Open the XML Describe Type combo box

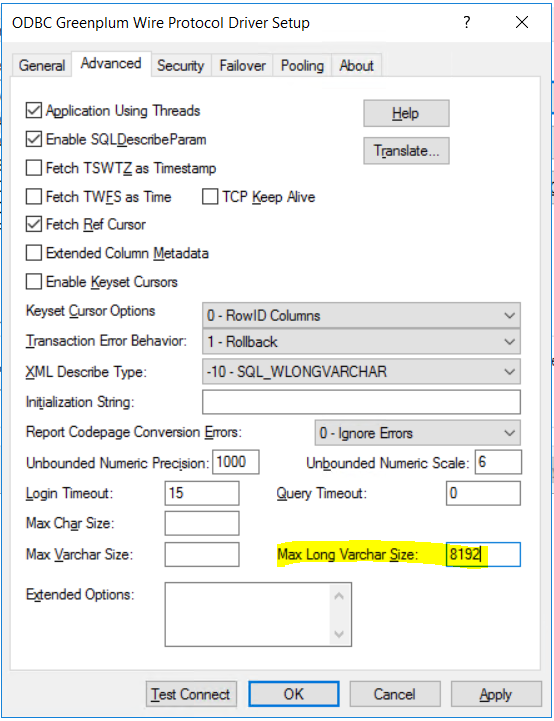361,372
